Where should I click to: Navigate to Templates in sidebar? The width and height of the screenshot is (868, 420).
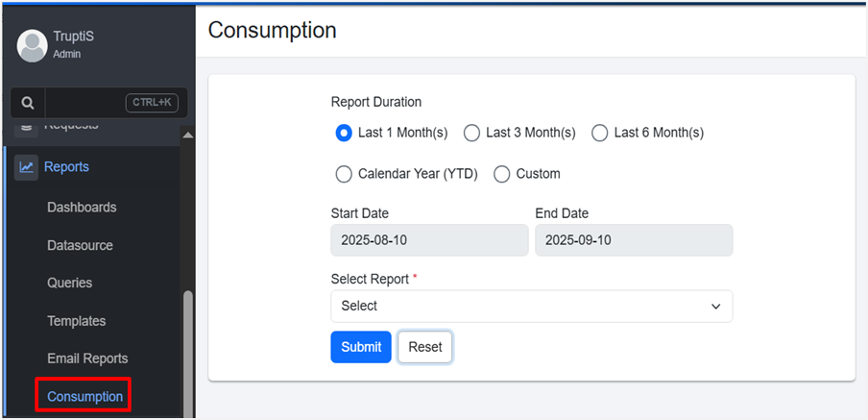[77, 321]
